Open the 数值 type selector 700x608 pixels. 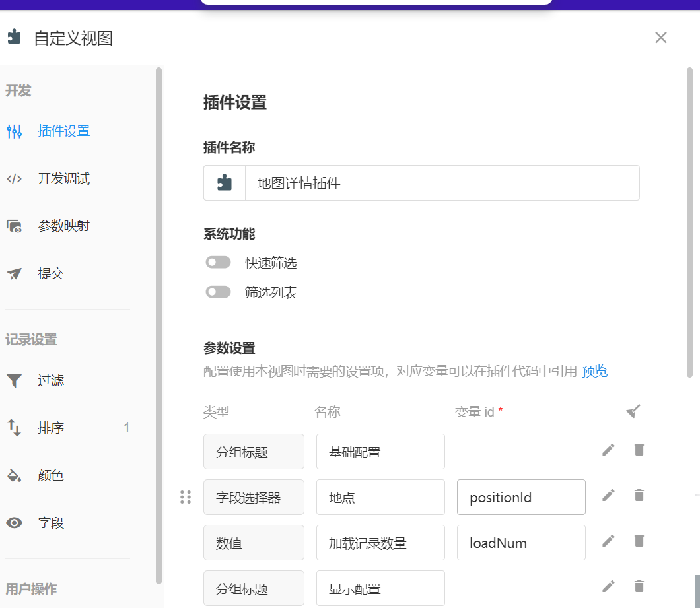pyautogui.click(x=254, y=543)
